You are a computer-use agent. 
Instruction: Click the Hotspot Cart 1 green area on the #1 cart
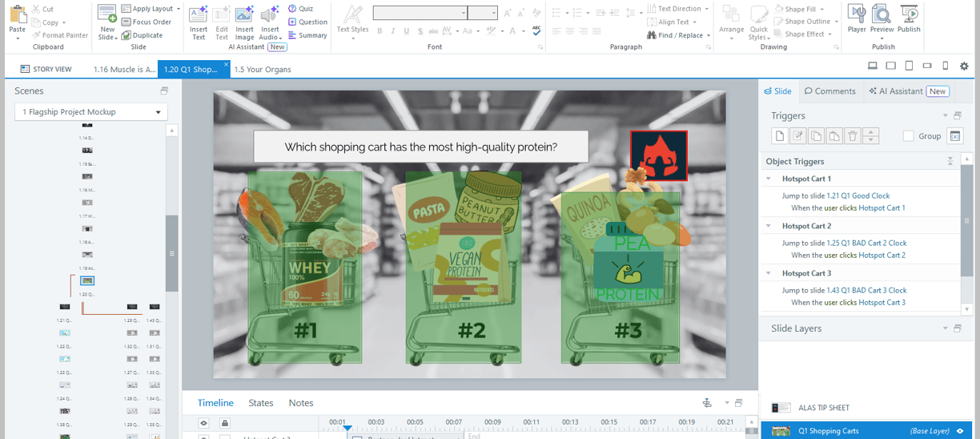click(x=305, y=268)
